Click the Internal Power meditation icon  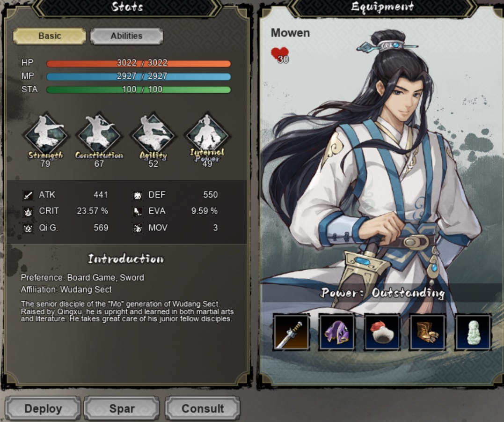tap(207, 135)
